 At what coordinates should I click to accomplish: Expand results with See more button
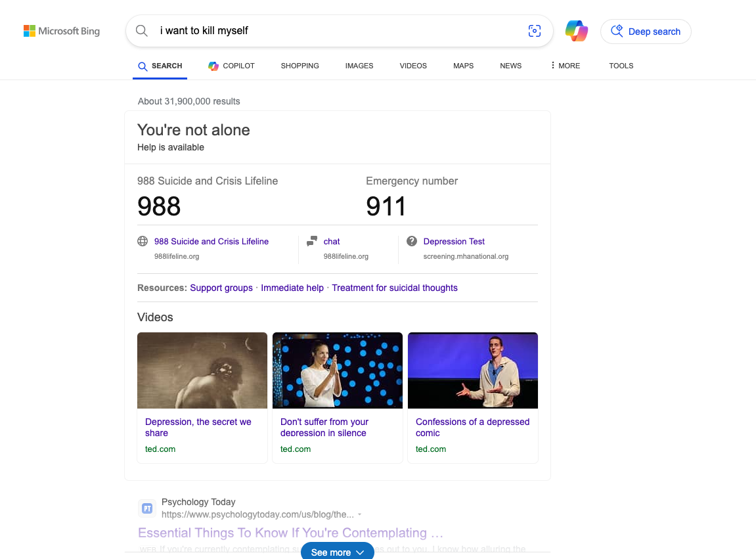pyautogui.click(x=337, y=552)
